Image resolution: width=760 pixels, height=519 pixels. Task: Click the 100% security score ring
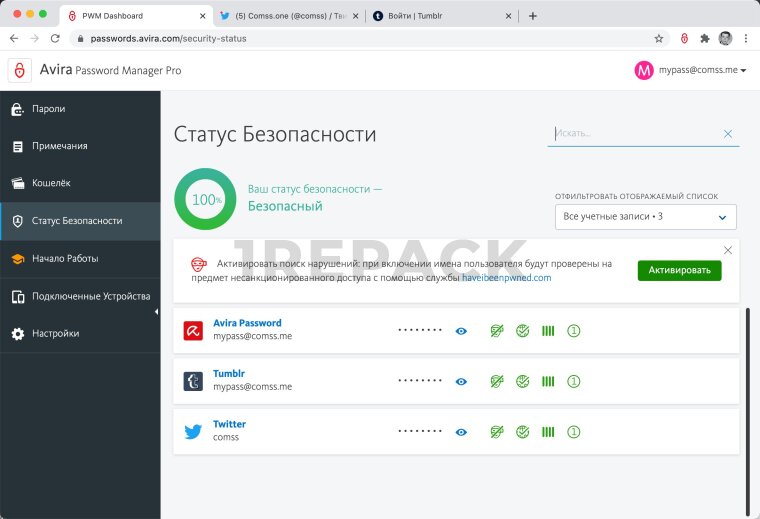click(x=206, y=199)
